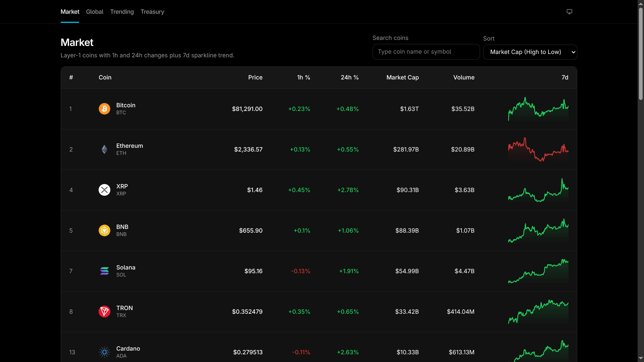Click Ethereum volume $20.89B
Viewport: 644px width, 362px height.
tap(463, 149)
